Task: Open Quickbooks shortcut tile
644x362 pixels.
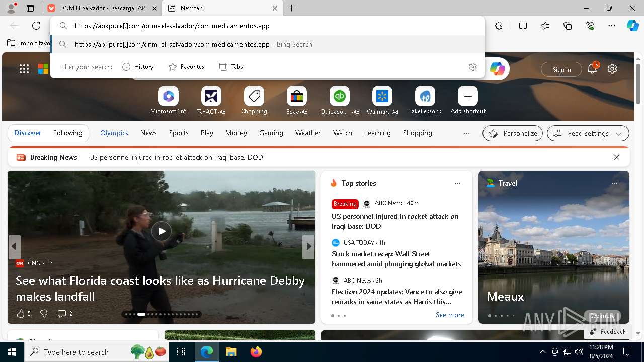Action: click(x=340, y=101)
